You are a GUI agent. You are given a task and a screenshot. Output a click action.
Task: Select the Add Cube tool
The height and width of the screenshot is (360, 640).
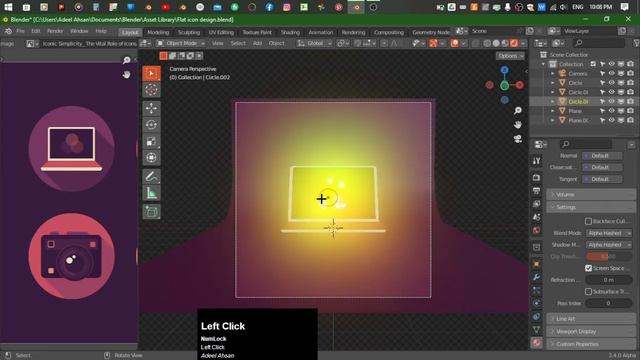151,211
